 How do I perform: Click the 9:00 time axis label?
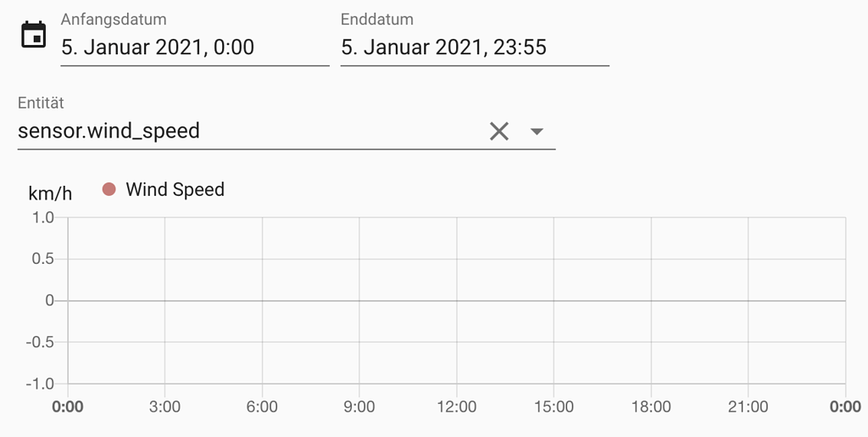pos(359,407)
